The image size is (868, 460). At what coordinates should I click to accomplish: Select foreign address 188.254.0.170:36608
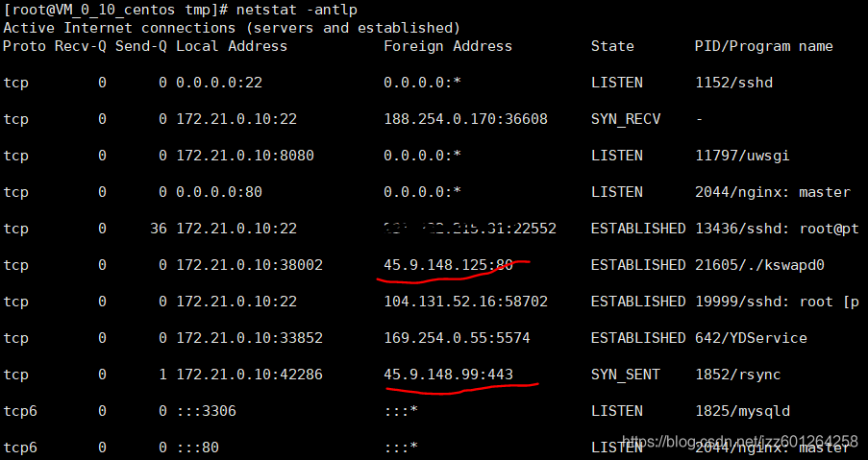pyautogui.click(x=465, y=119)
